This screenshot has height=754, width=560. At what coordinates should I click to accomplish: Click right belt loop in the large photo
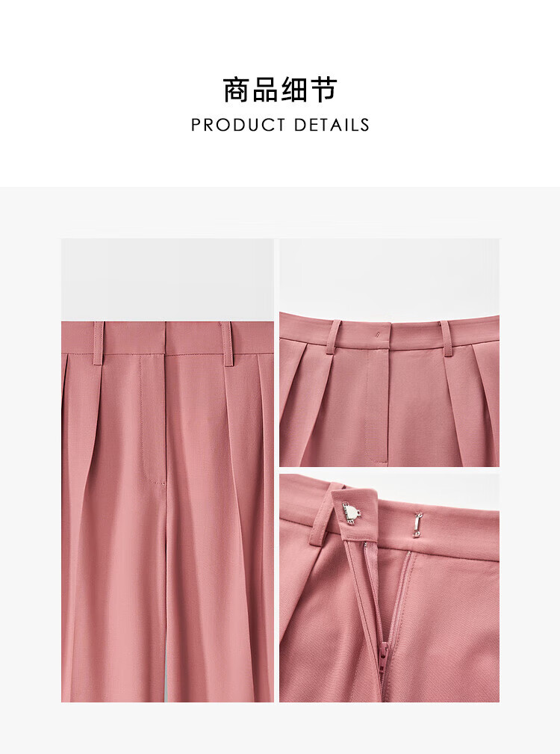pos(227,343)
